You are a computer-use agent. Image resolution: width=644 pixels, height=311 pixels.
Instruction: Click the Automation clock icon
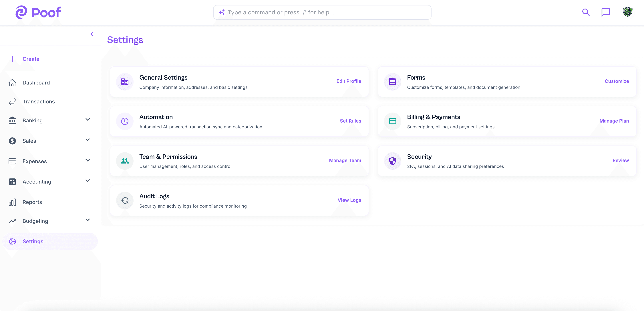pos(125,121)
